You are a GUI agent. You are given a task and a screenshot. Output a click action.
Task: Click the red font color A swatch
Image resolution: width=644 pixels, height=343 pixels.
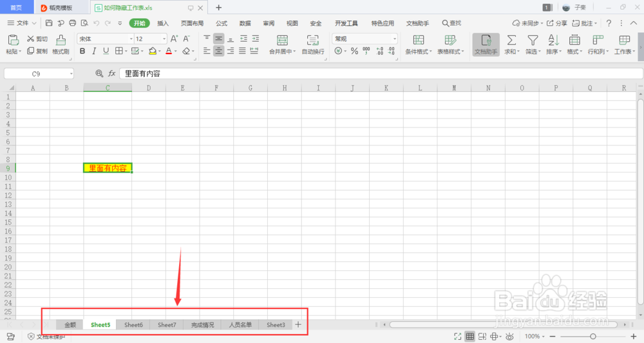pyautogui.click(x=169, y=51)
